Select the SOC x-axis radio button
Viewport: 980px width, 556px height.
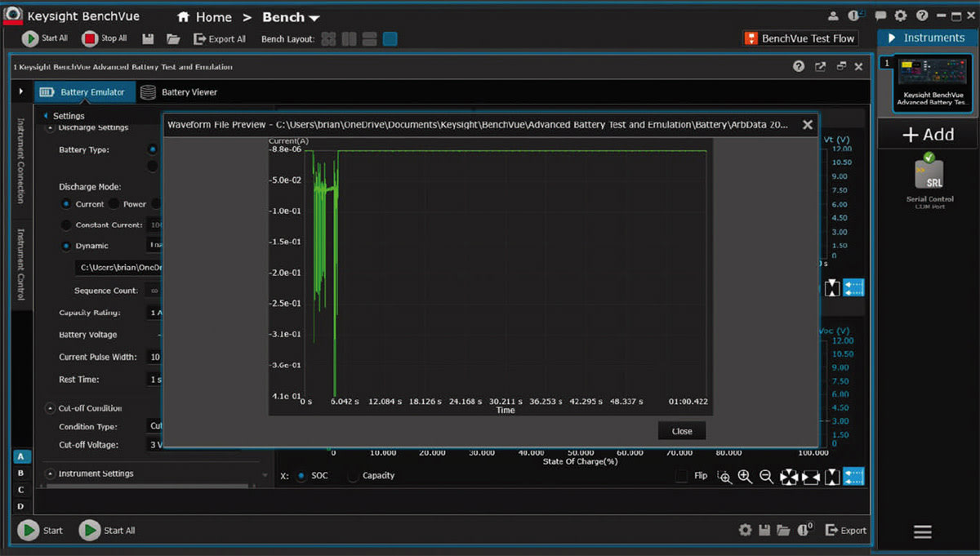[301, 476]
